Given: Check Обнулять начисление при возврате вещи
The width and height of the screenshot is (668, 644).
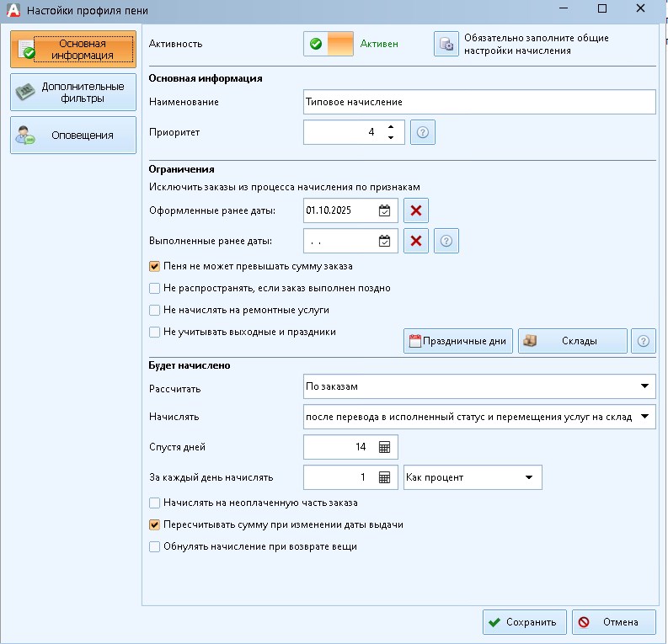Looking at the screenshot, I should [x=154, y=546].
